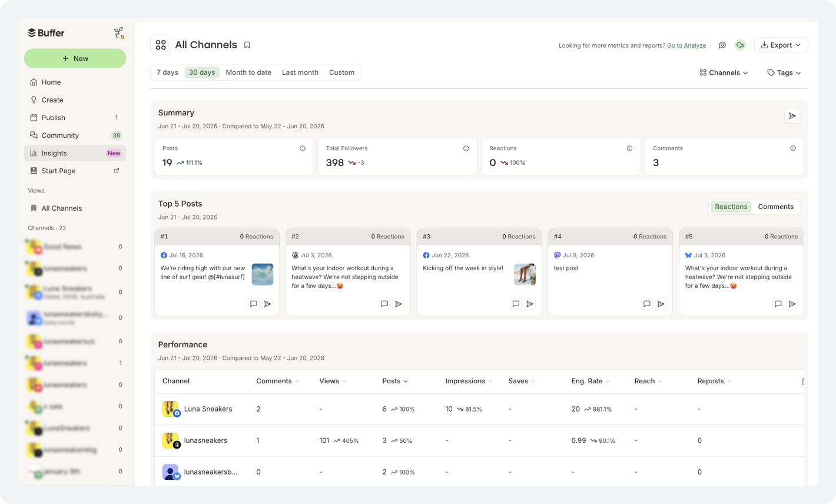Show info for Total Followers metric
836x504 pixels.
(466, 148)
